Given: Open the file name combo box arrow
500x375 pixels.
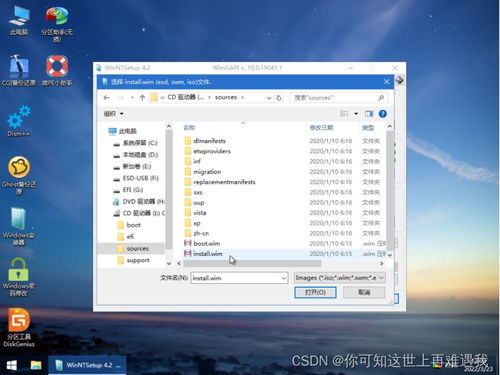Looking at the screenshot, I should pos(284,278).
